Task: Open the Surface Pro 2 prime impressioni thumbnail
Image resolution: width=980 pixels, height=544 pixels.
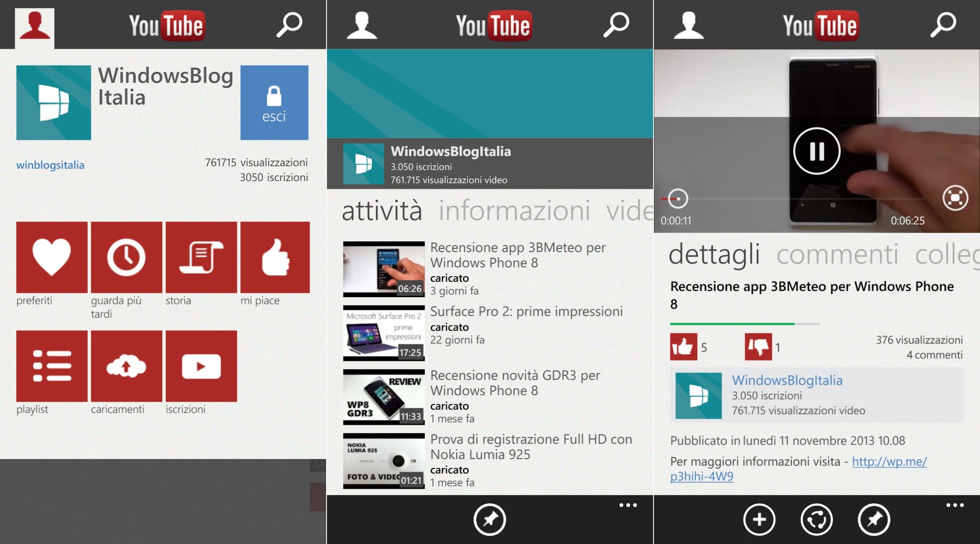Action: click(384, 333)
